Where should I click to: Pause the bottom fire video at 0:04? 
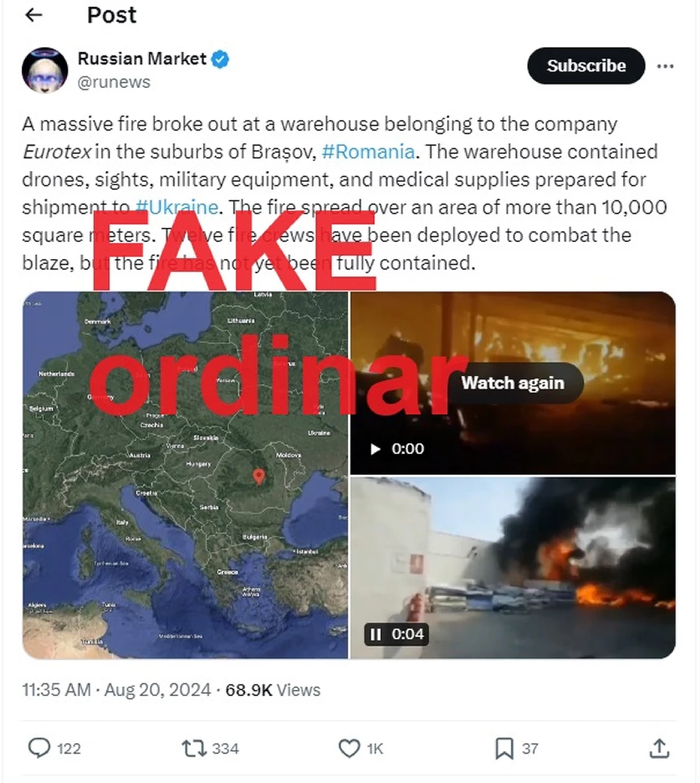pyautogui.click(x=376, y=634)
